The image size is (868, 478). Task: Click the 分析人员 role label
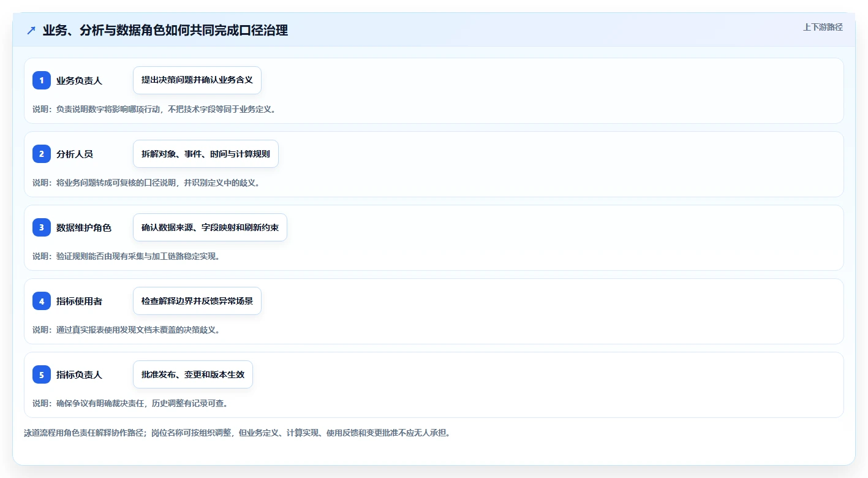point(75,154)
